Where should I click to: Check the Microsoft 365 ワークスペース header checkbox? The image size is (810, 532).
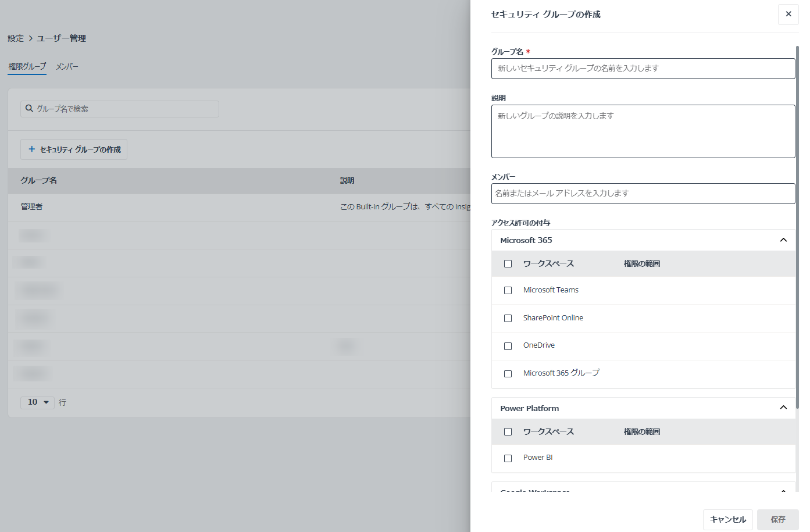(508, 263)
